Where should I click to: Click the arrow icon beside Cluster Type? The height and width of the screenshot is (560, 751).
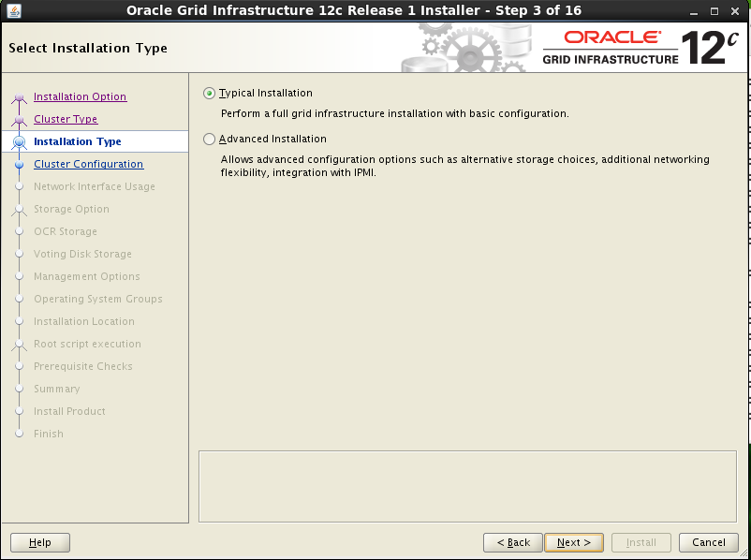coord(18,119)
